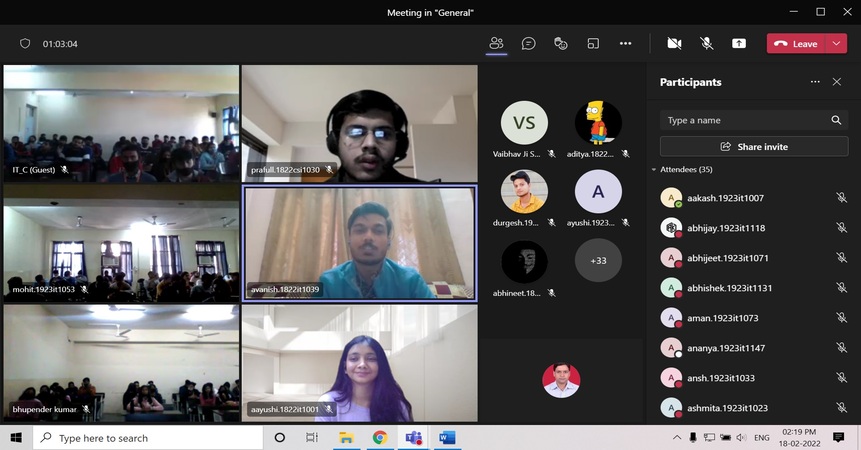Image resolution: width=861 pixels, height=450 pixels.
Task: Click the search magnifier in name field
Action: tap(836, 120)
